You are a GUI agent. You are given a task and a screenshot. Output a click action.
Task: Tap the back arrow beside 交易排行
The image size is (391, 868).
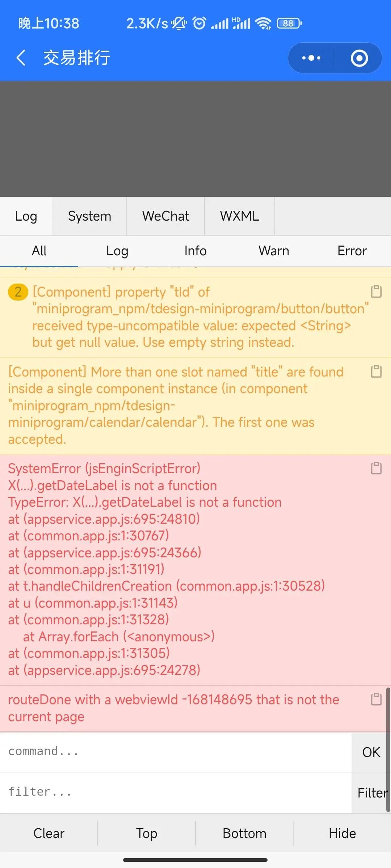click(x=21, y=58)
